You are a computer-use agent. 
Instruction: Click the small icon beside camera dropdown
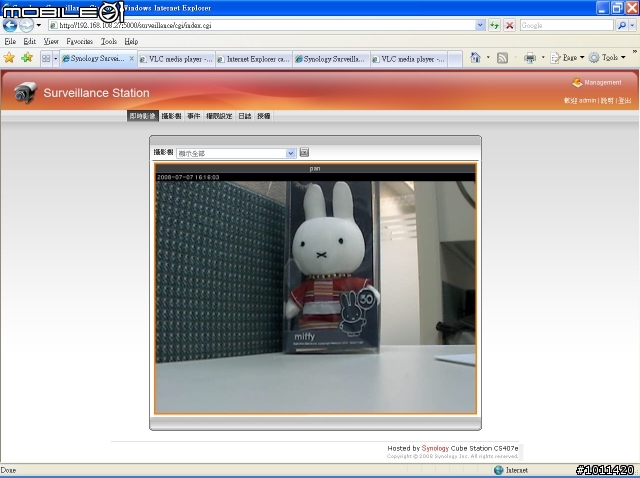(304, 152)
